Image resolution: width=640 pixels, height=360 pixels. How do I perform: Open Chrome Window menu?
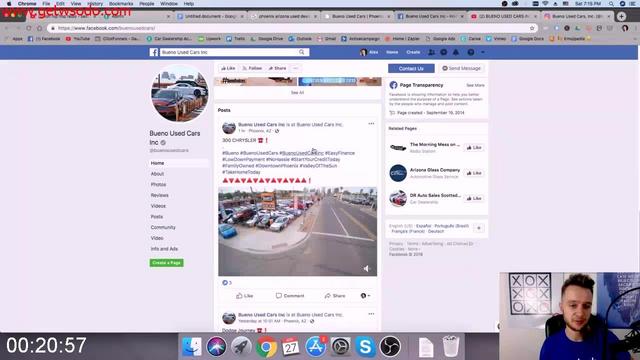169,4
